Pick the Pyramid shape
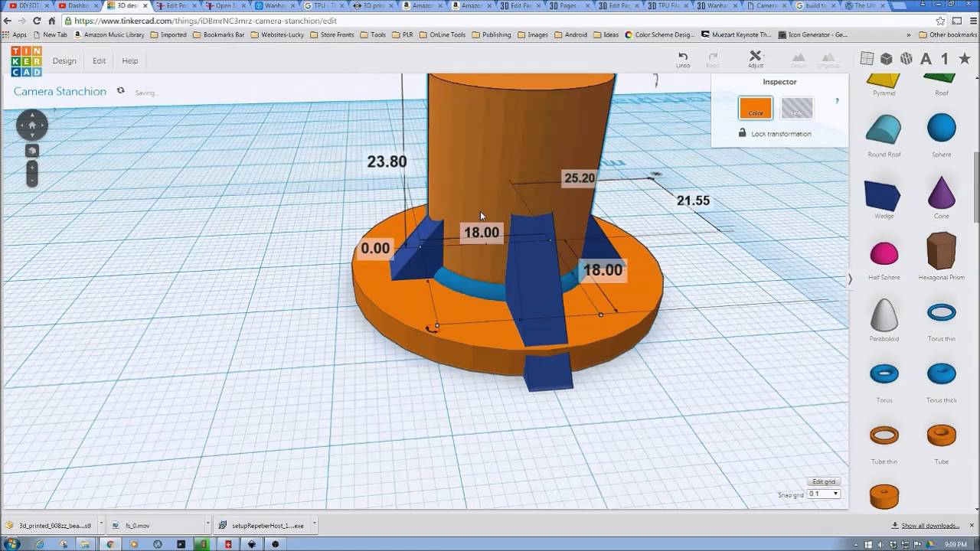This screenshot has height=551, width=980. (884, 81)
